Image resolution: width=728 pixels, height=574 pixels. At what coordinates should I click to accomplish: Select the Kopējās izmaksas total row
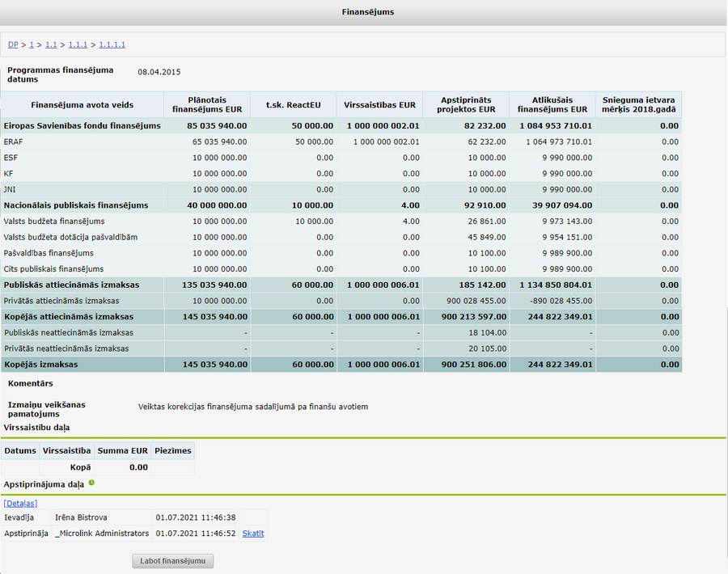coord(341,365)
